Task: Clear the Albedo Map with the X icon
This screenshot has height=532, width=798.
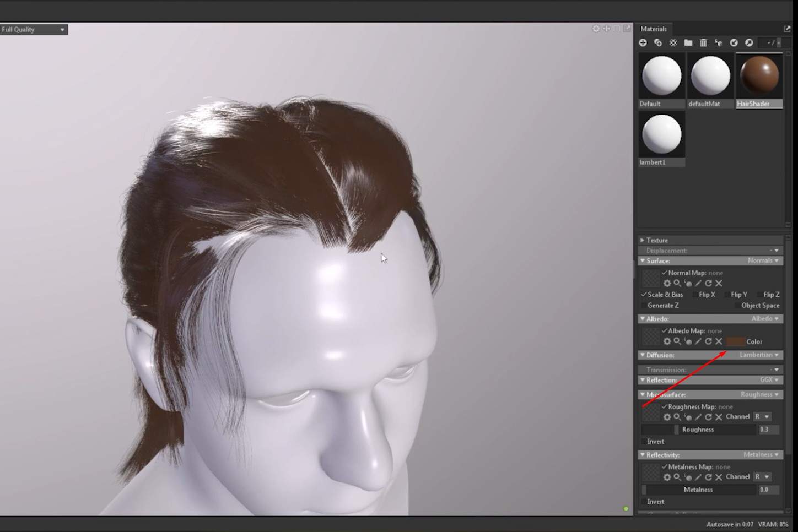Action: (719, 341)
